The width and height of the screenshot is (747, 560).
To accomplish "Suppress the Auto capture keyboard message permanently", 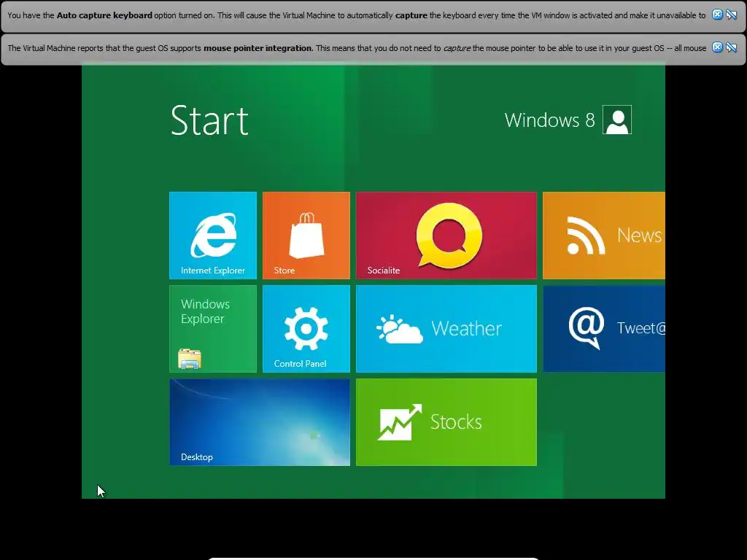I will 731,15.
